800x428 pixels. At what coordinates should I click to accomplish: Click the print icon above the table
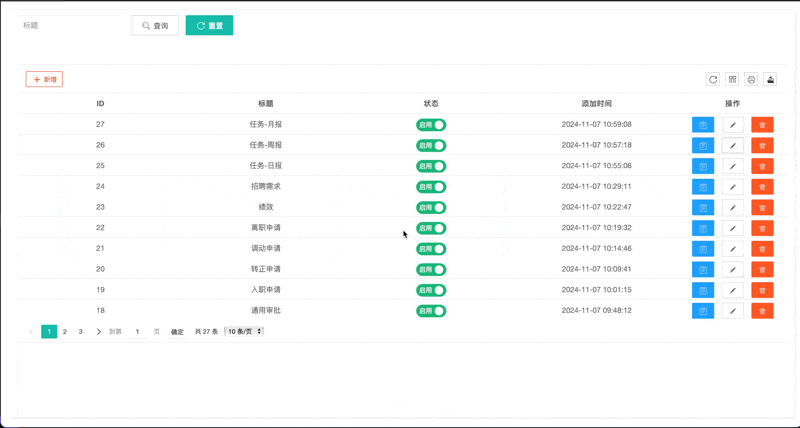pyautogui.click(x=751, y=79)
